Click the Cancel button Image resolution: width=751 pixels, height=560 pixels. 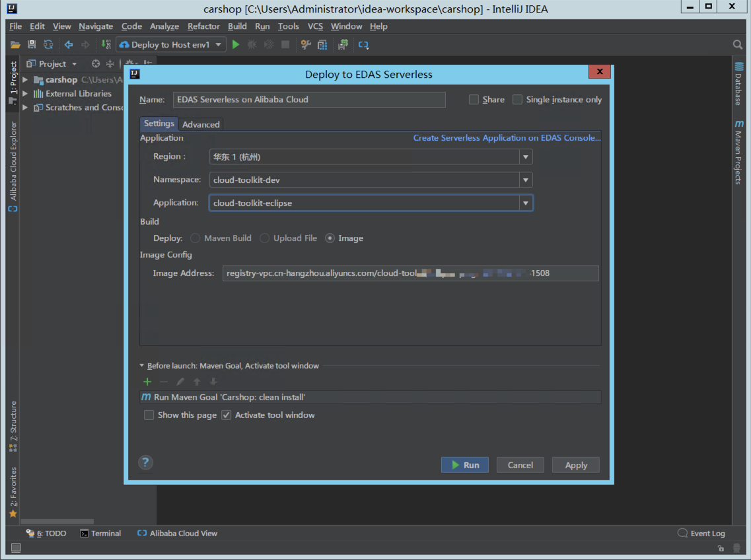point(520,465)
